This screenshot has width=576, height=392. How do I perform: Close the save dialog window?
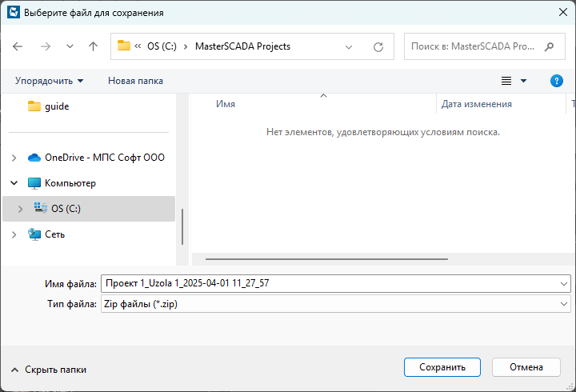coord(562,12)
